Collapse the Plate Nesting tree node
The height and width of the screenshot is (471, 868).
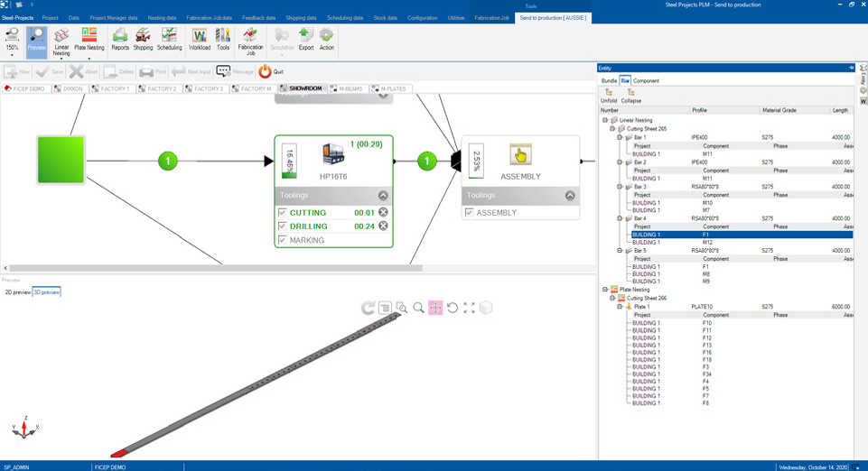(x=605, y=289)
